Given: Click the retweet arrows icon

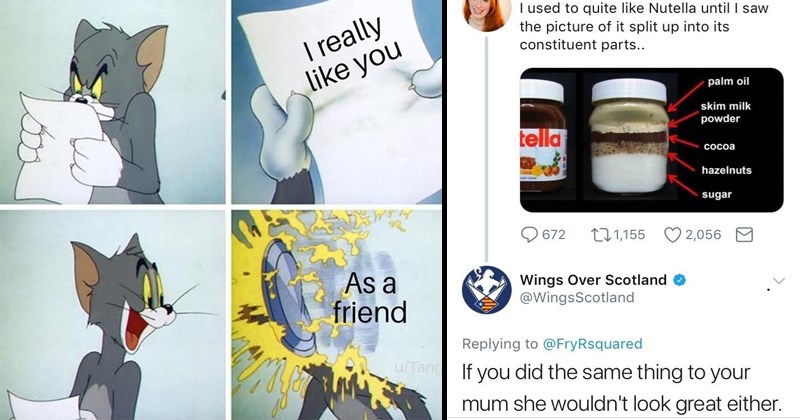Looking at the screenshot, I should tap(600, 235).
